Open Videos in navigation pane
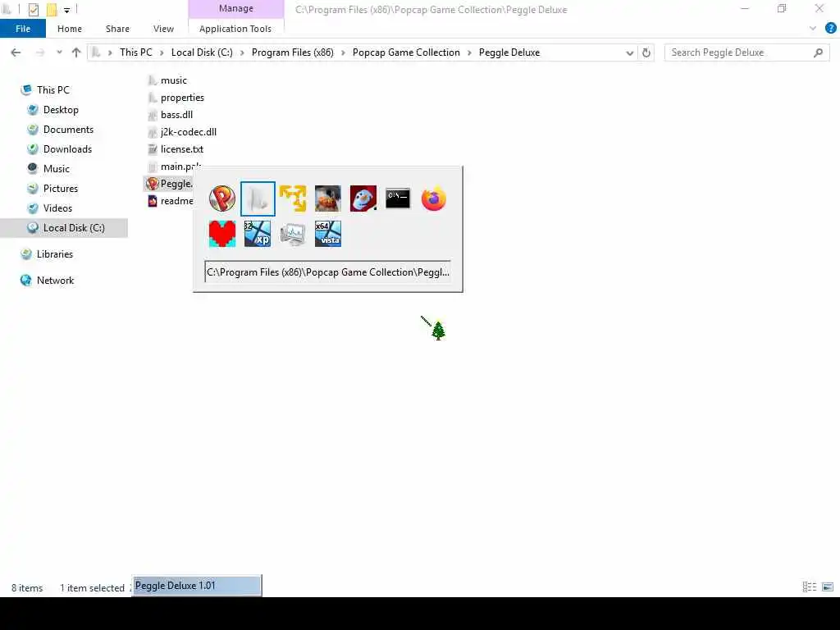 pyautogui.click(x=57, y=208)
